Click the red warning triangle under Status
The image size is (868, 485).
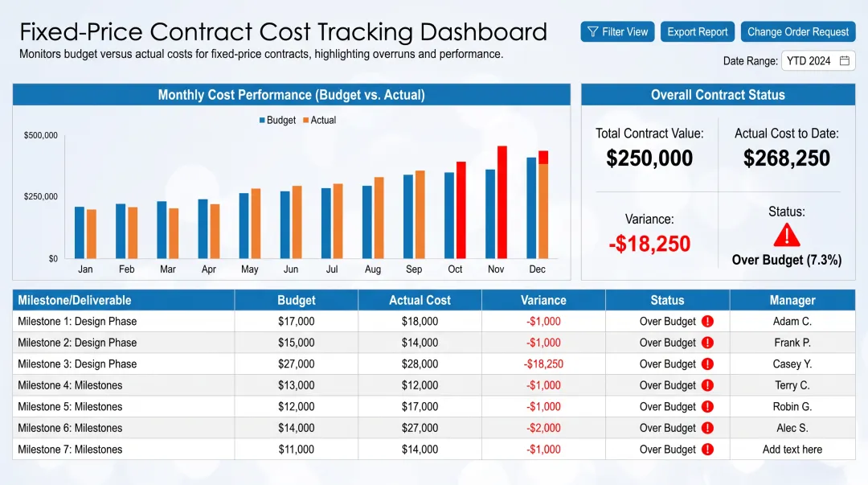click(x=787, y=235)
